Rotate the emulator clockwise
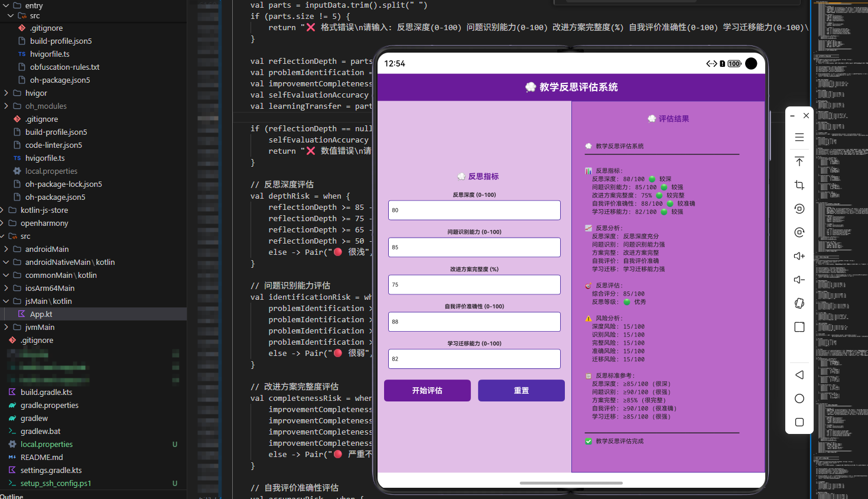 (x=799, y=232)
